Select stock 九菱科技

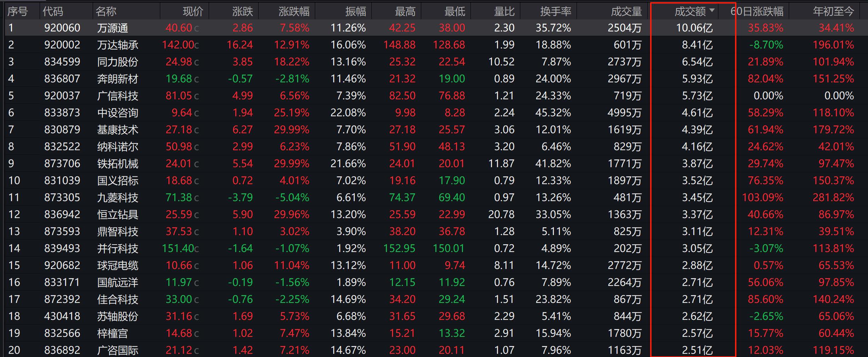coord(118,198)
